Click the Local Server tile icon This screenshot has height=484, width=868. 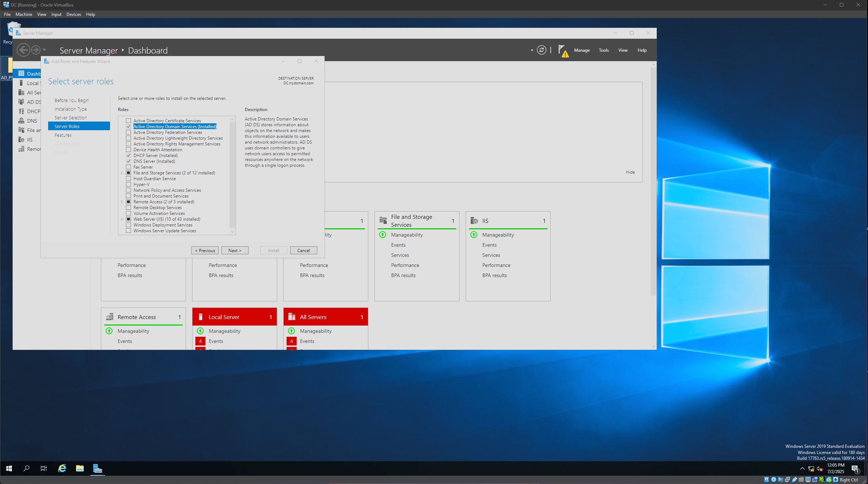(200, 317)
